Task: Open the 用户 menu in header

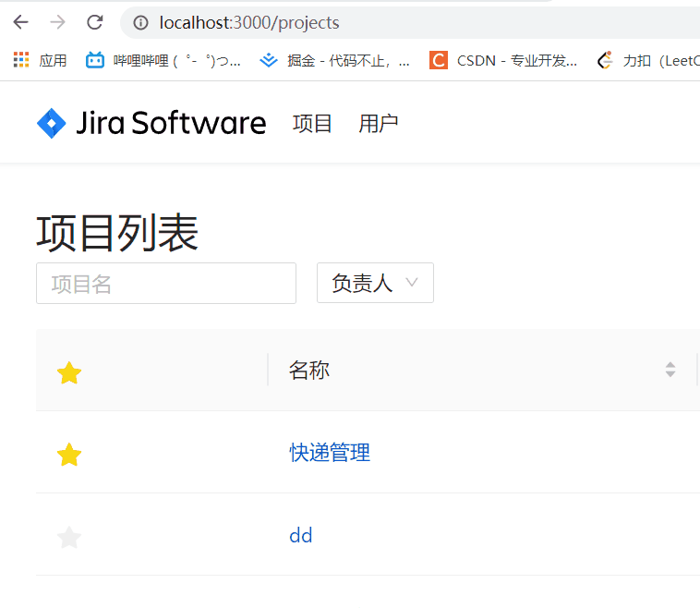Action: coord(379,123)
